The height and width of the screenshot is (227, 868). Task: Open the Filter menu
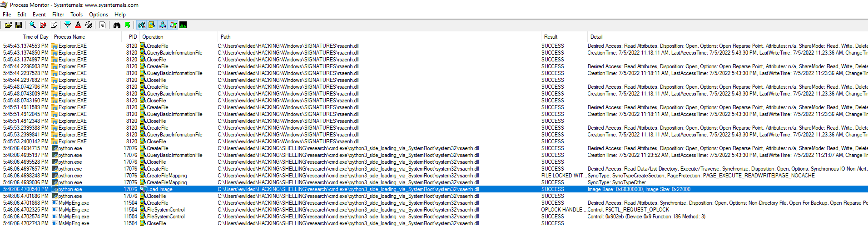(58, 15)
